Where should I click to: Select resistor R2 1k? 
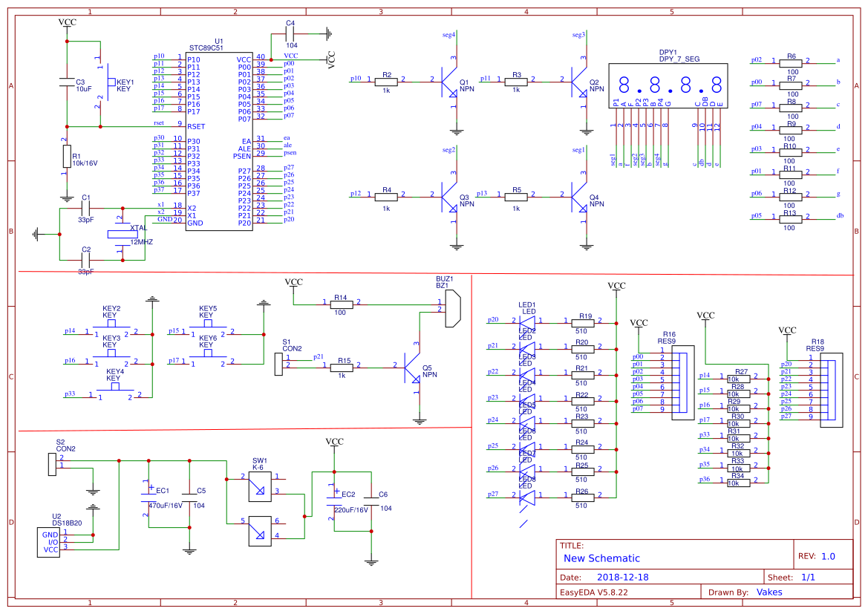click(386, 82)
